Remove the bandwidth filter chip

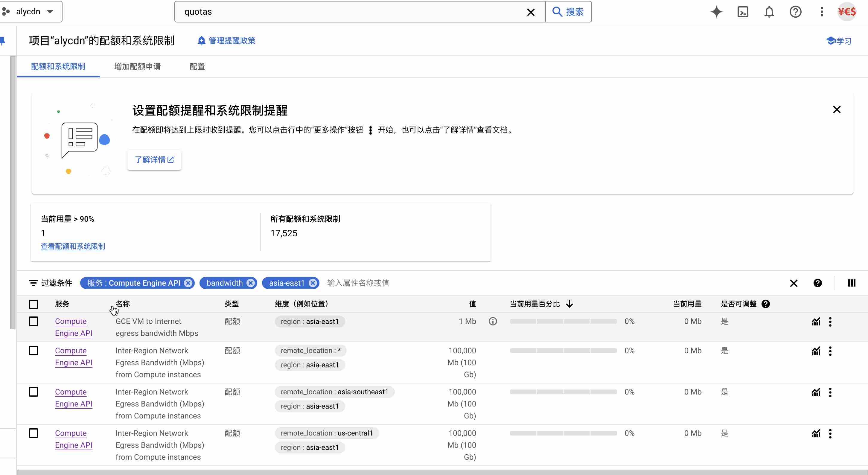click(x=251, y=283)
